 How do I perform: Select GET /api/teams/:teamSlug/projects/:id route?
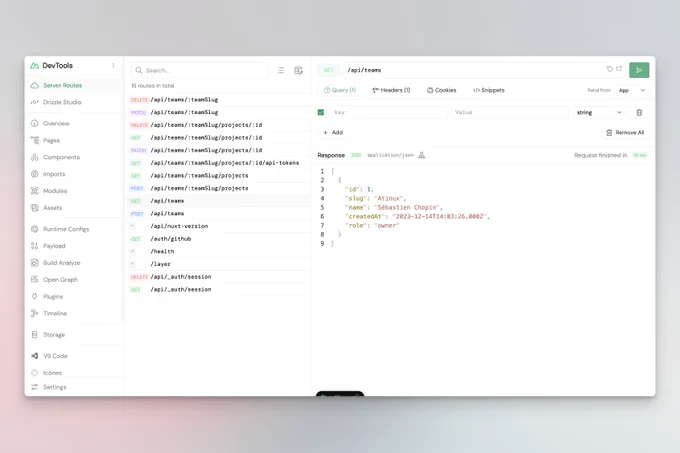click(219, 137)
